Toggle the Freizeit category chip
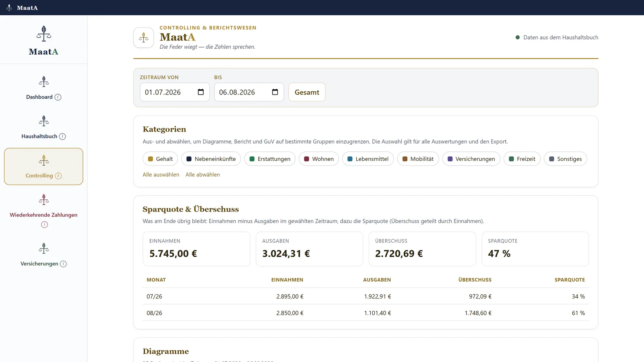This screenshot has height=362, width=644. tap(522, 159)
